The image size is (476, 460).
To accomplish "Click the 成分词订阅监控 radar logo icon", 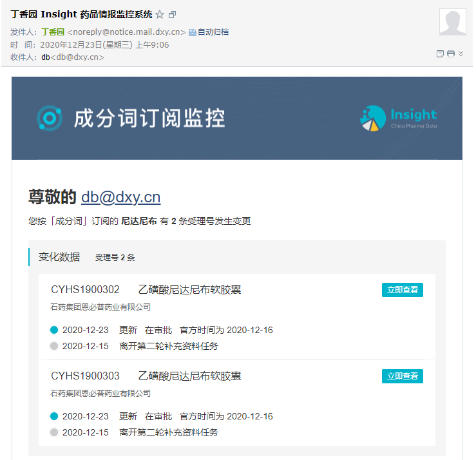I will [x=50, y=118].
